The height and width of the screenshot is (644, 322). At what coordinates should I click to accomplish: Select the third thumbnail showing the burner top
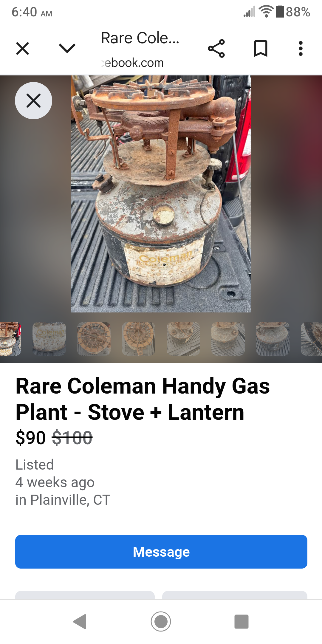(x=94, y=339)
